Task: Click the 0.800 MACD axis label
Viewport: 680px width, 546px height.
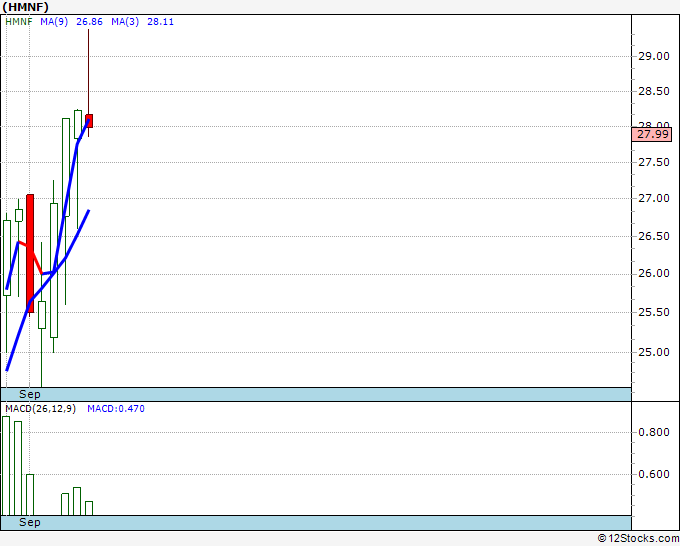Action: click(654, 432)
